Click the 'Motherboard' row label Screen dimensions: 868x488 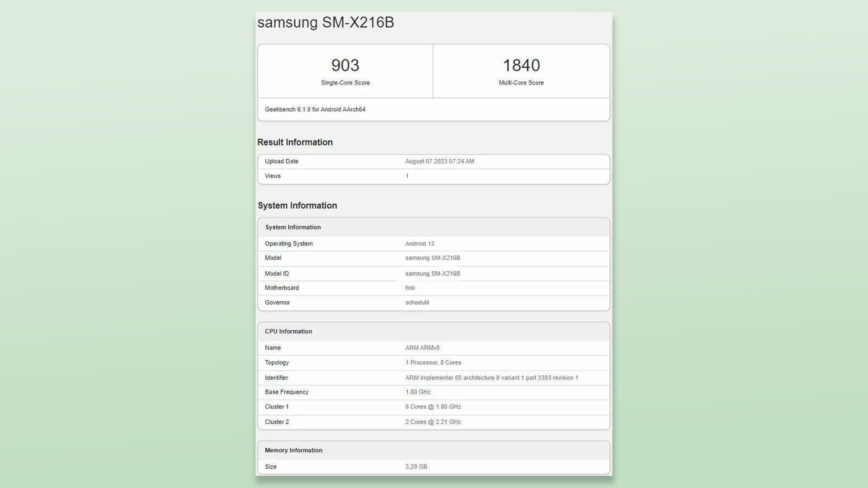(x=282, y=288)
